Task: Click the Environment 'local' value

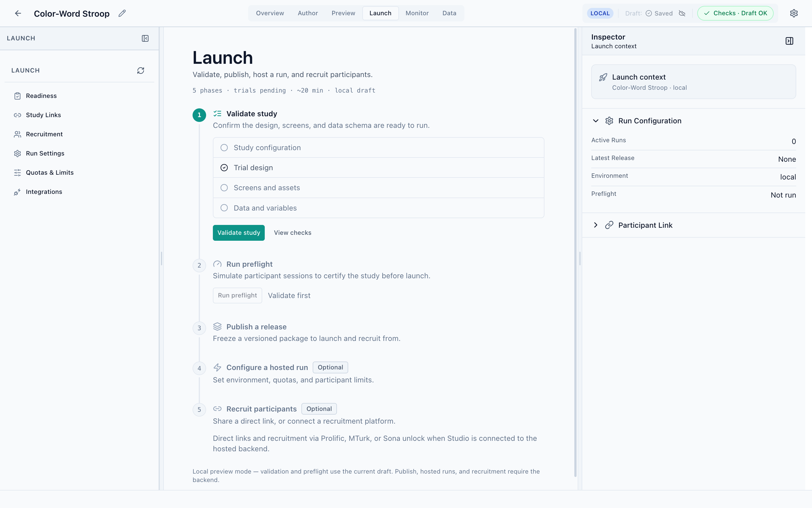Action: 788,177
